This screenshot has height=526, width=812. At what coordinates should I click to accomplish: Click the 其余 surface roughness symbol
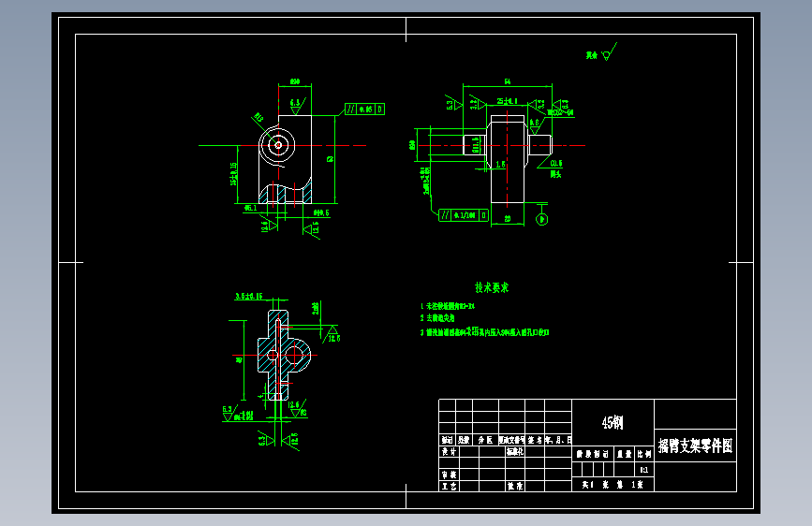tap(602, 52)
